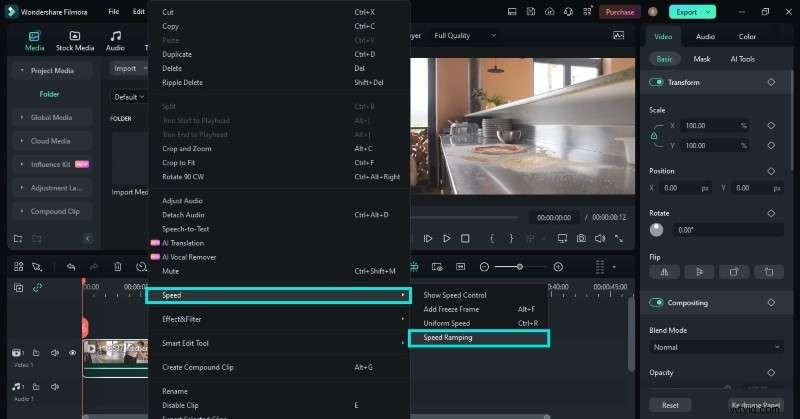Click the Purchase button

[x=620, y=12]
